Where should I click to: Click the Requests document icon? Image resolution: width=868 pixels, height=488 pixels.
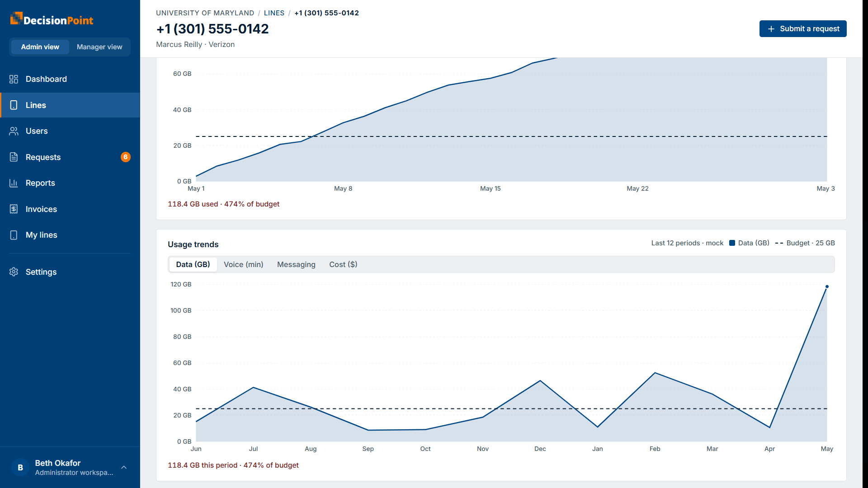point(14,157)
